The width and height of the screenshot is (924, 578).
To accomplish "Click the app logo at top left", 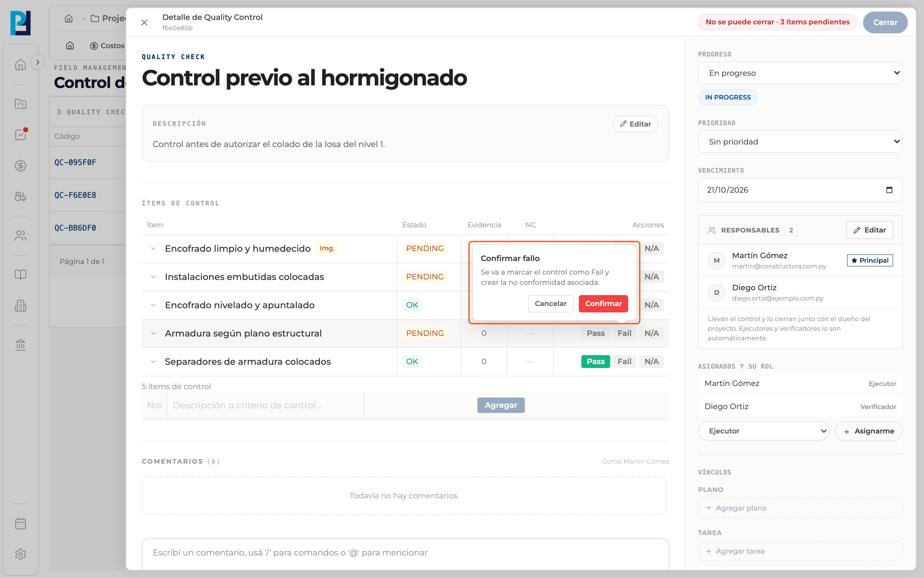I will pos(21,23).
